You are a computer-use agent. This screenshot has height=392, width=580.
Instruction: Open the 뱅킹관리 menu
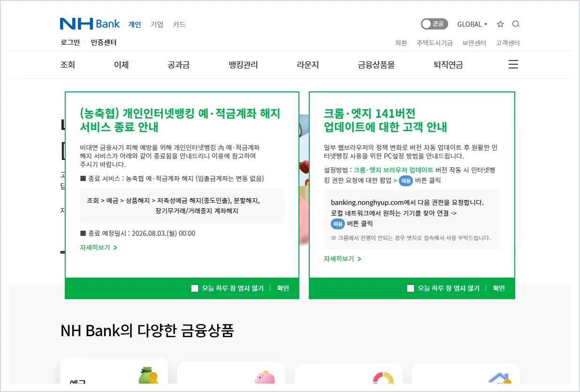coord(243,65)
